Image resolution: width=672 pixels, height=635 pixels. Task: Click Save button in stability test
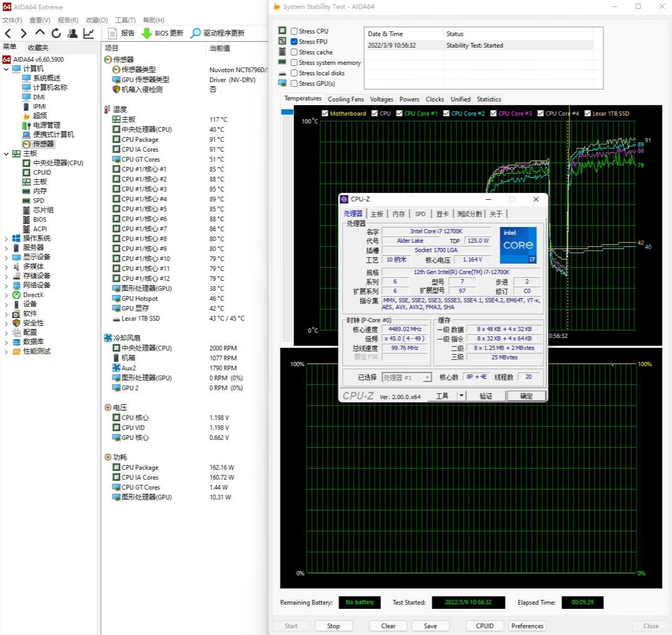point(430,626)
